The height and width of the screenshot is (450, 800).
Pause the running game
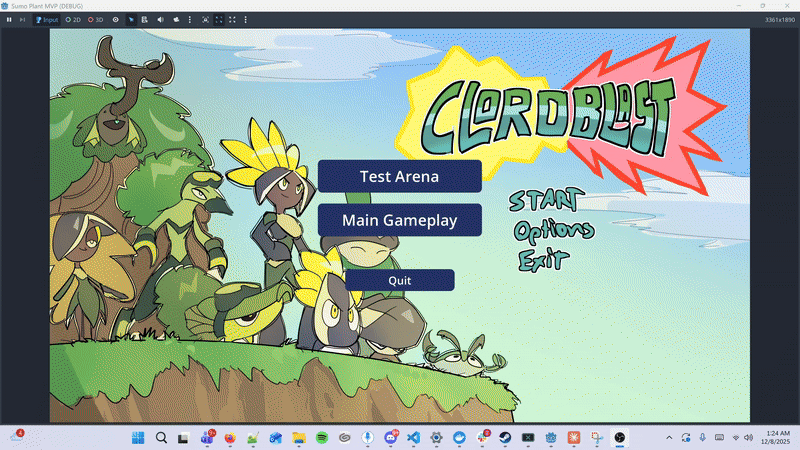pyautogui.click(x=9, y=19)
